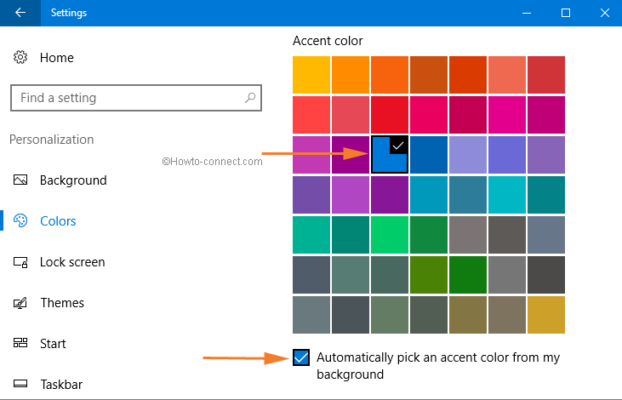Click the Taskbar icon
Screen dimensions: 622x400
point(20,384)
